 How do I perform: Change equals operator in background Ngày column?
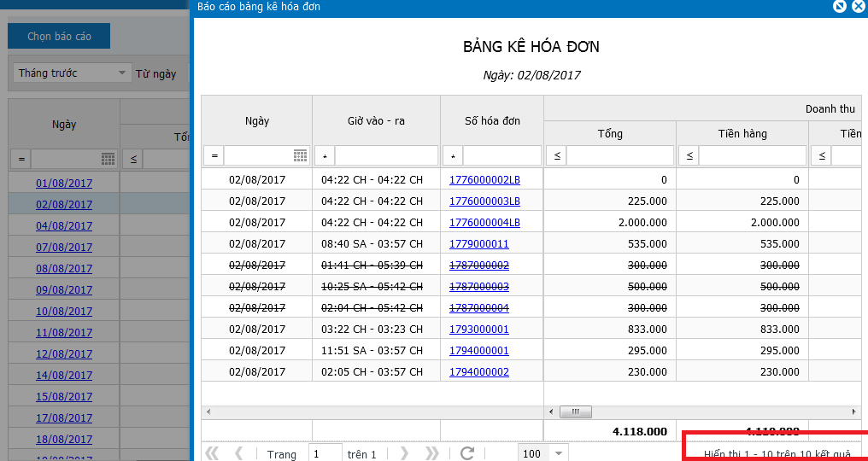pyautogui.click(x=21, y=160)
